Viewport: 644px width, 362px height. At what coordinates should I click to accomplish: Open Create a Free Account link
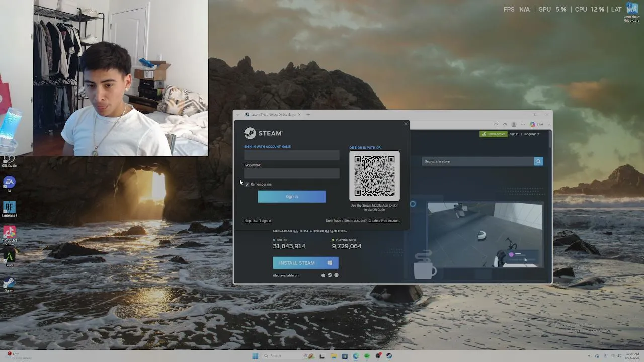point(384,221)
